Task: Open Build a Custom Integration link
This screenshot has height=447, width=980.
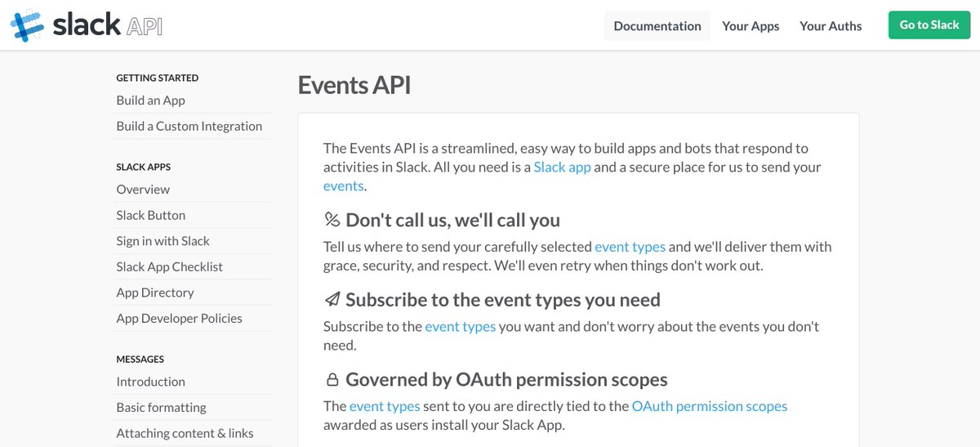Action: click(189, 126)
